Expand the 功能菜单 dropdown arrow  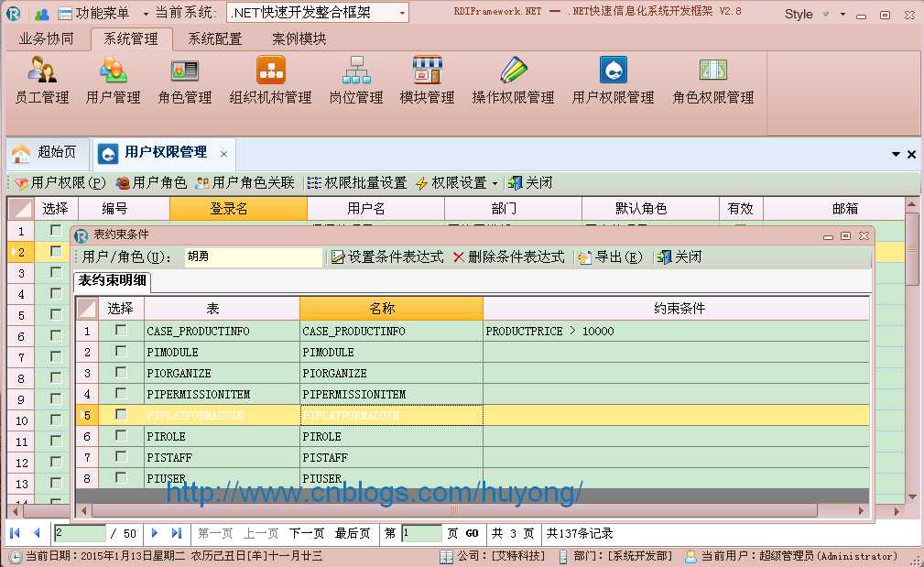pyautogui.click(x=146, y=14)
